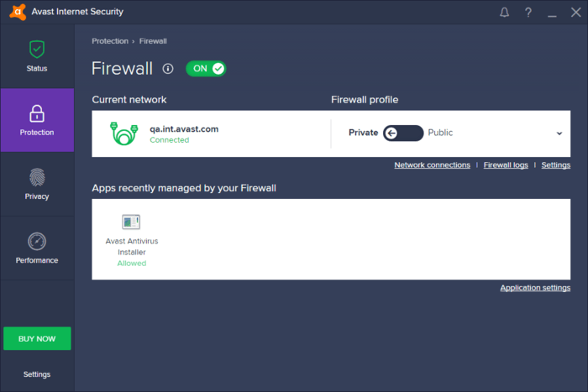The height and width of the screenshot is (392, 588).
Task: Open the notifications bell
Action: coord(504,13)
